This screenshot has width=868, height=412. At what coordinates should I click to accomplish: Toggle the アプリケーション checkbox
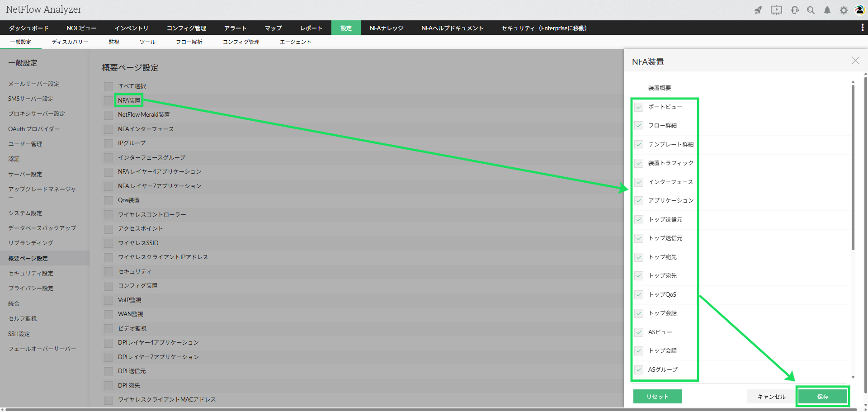tap(639, 201)
